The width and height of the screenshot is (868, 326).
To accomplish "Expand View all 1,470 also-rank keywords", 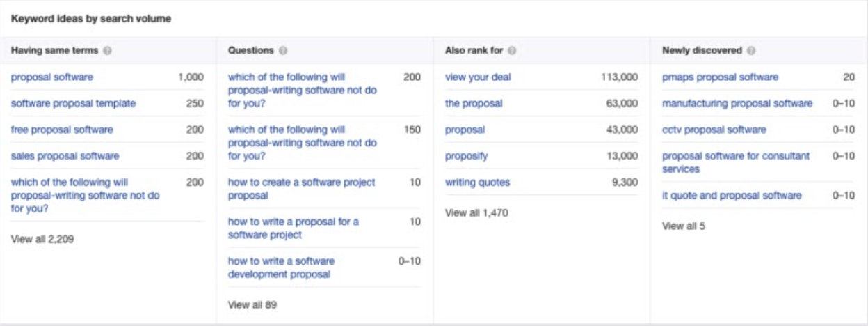I will click(x=476, y=213).
